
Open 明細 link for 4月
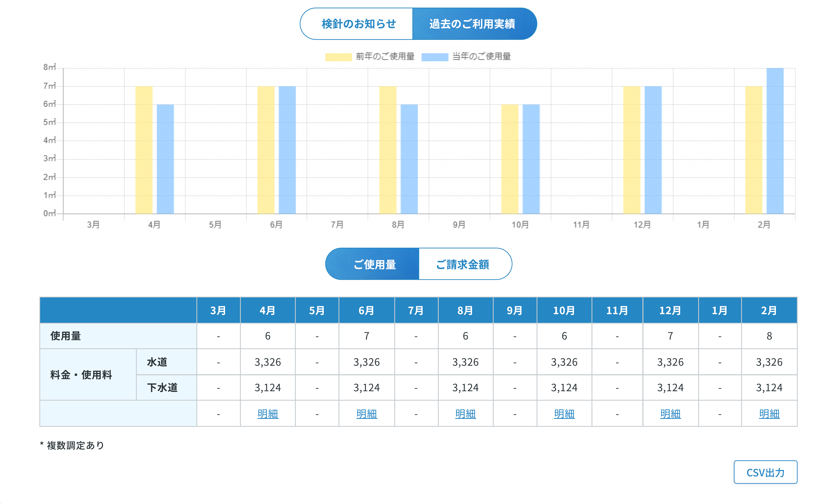click(268, 414)
